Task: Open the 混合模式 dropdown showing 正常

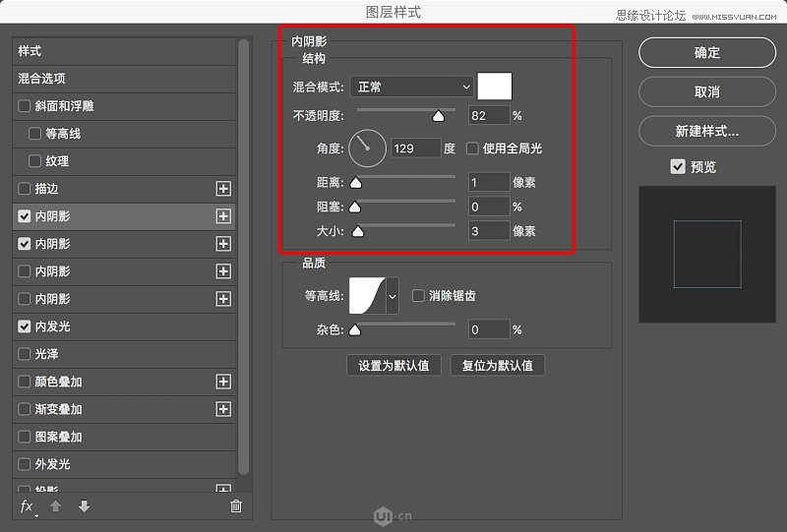Action: (x=411, y=87)
